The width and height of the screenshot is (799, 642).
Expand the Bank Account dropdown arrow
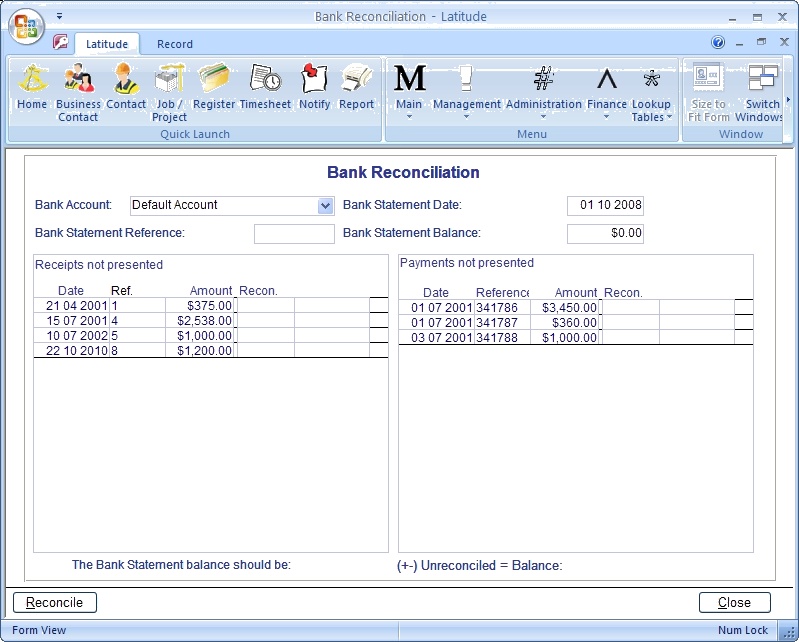(x=325, y=206)
